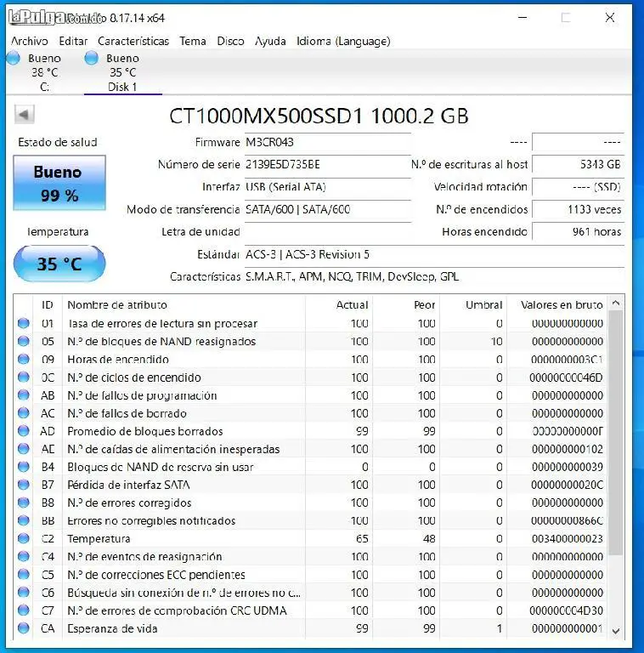
Task: Click status icon for attribute AC
Action: click(24, 413)
